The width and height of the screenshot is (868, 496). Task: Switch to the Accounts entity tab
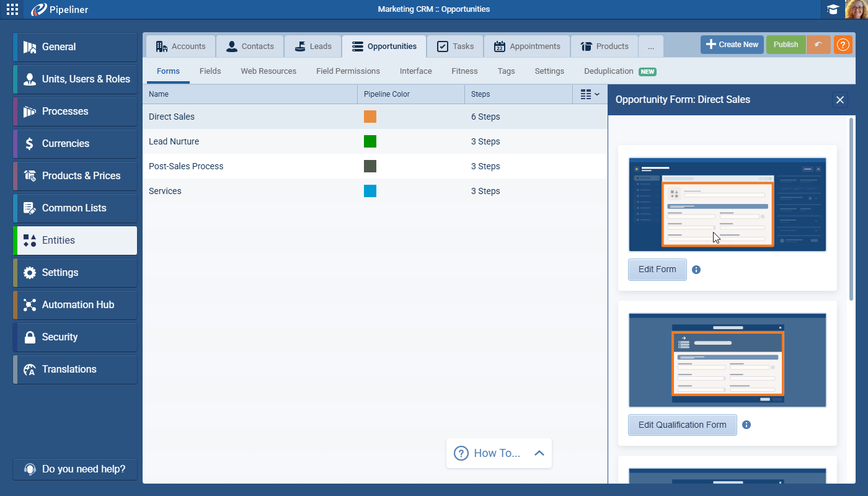tap(180, 46)
